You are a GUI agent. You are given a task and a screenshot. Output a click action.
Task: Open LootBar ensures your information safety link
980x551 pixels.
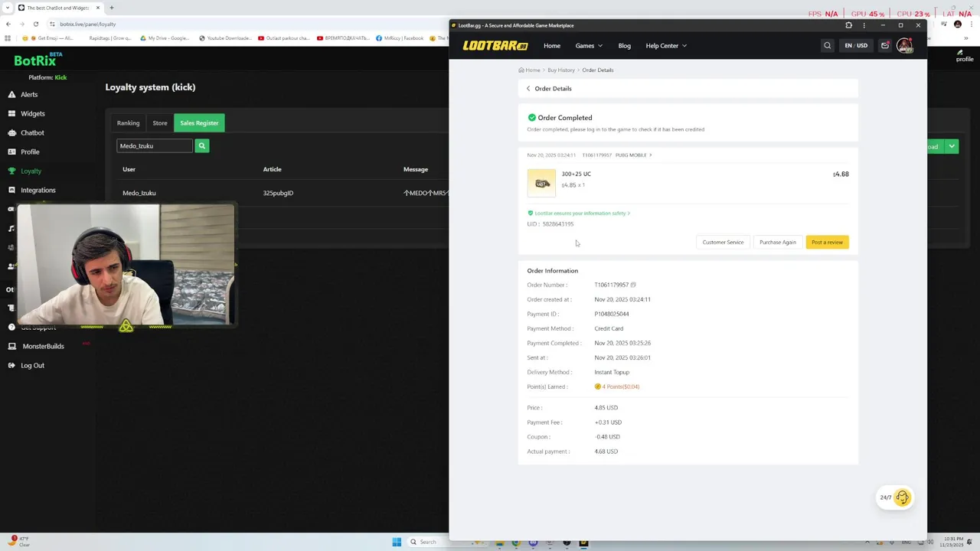click(x=580, y=213)
